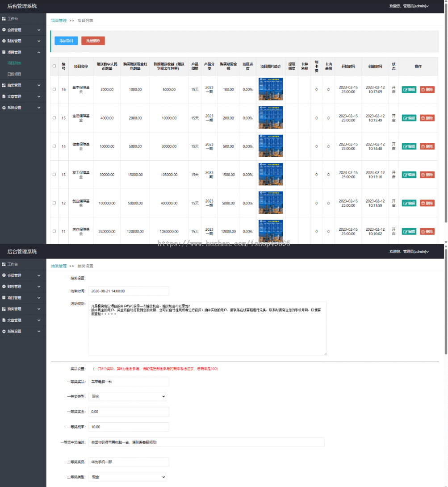
Task: Click the 抽奖管理 icon in the project list sidebar
Action: coord(4,85)
